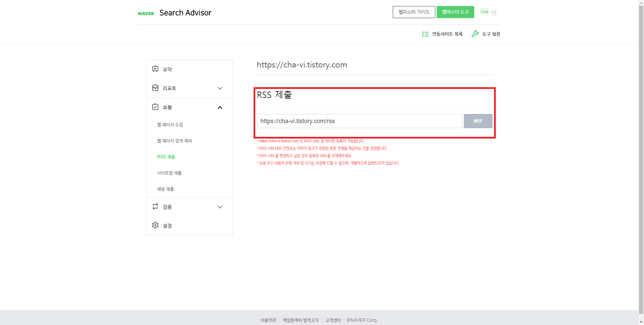The width and height of the screenshot is (644, 325).
Task: Open 웹 페이지 수집 submenu item
Action: [x=170, y=125]
